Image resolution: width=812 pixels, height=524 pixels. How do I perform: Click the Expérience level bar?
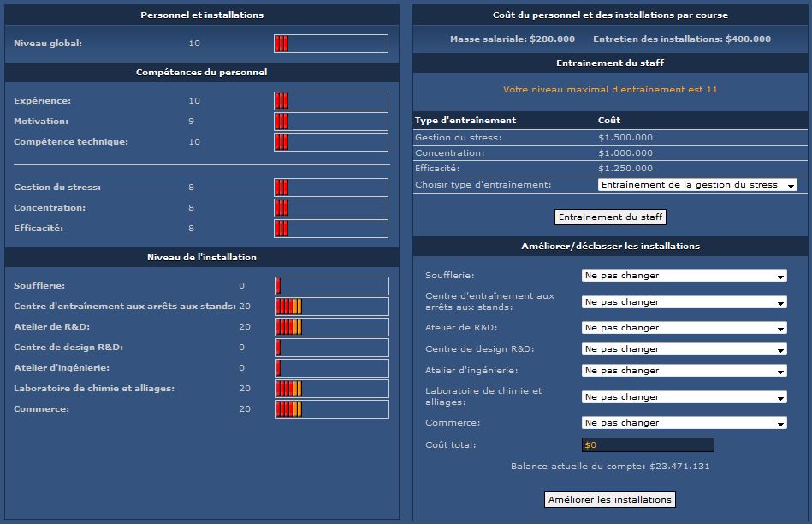point(331,101)
